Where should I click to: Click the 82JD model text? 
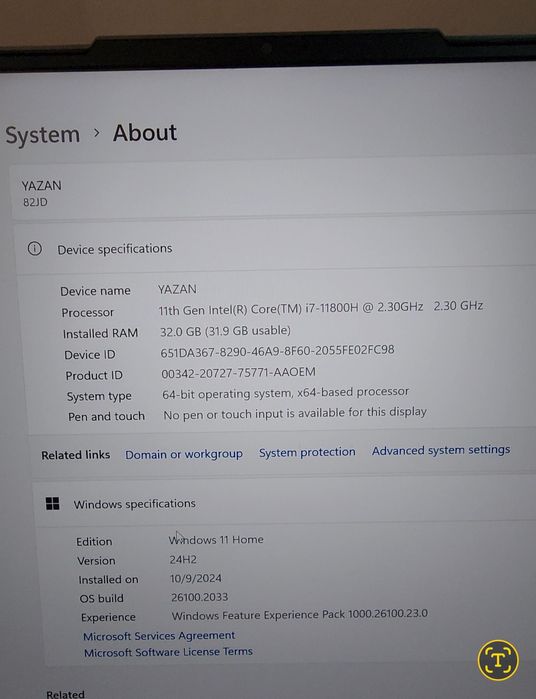tap(35, 202)
